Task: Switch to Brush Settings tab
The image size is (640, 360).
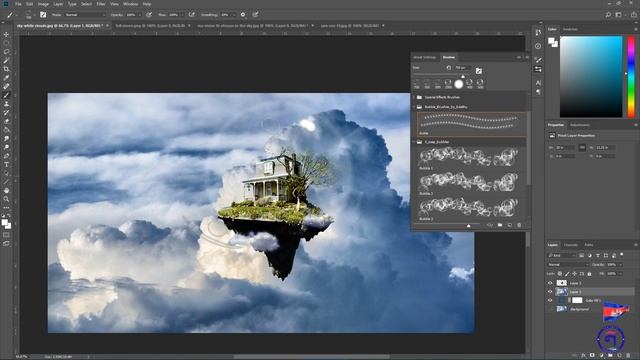Action: click(x=424, y=57)
